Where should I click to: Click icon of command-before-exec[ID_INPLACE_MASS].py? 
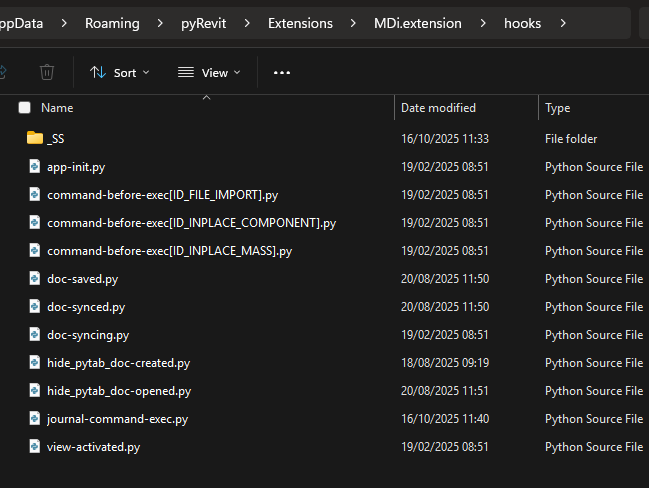35,250
